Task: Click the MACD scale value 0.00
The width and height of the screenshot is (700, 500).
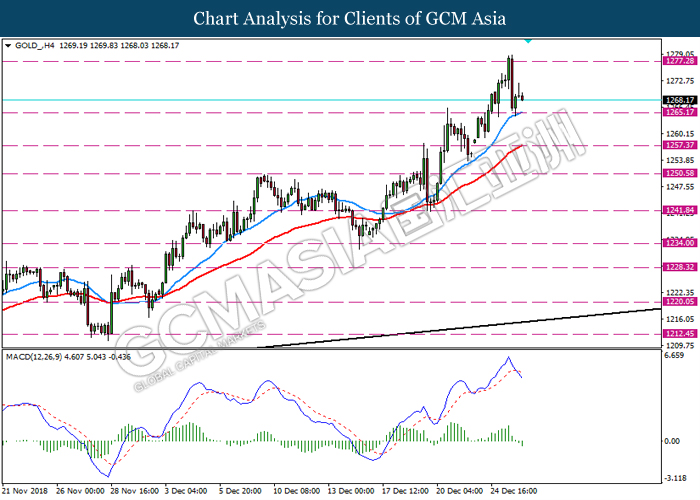Action: point(672,441)
